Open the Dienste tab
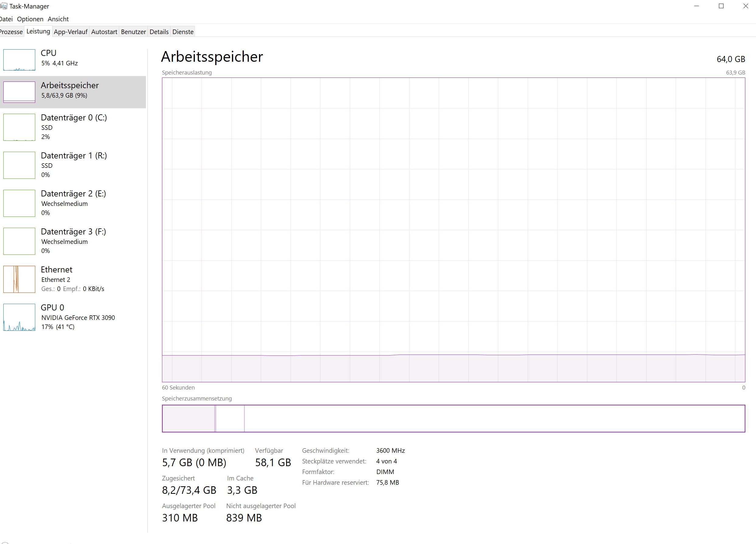Viewport: 756px width, 544px height. (x=183, y=32)
